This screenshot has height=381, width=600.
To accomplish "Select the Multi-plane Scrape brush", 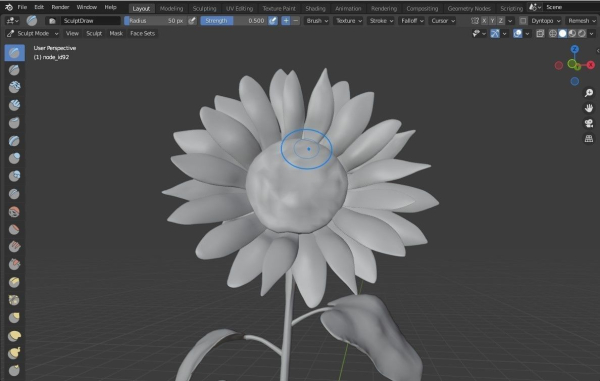I will point(15,282).
